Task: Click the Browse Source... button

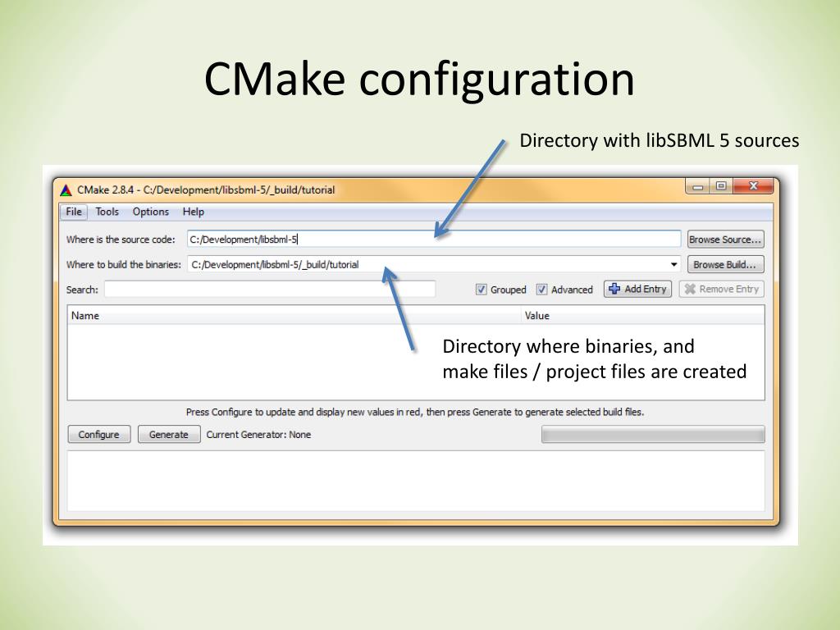Action: tap(725, 240)
